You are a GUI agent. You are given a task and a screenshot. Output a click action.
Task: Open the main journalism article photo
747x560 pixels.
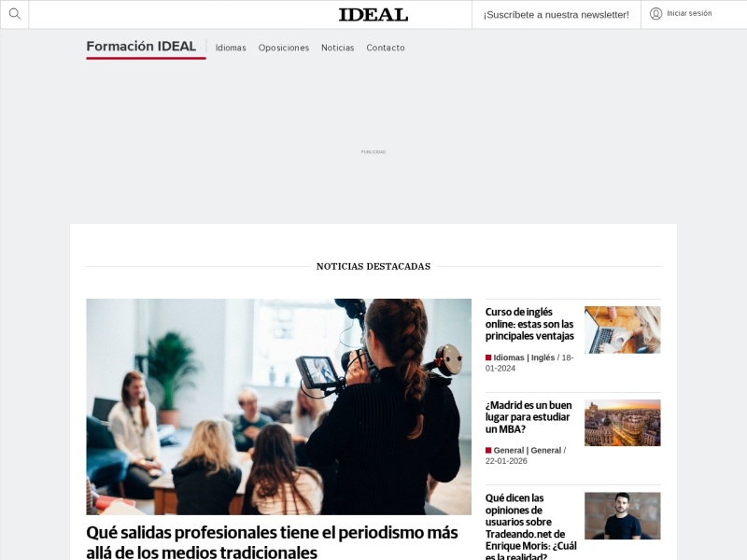278,407
